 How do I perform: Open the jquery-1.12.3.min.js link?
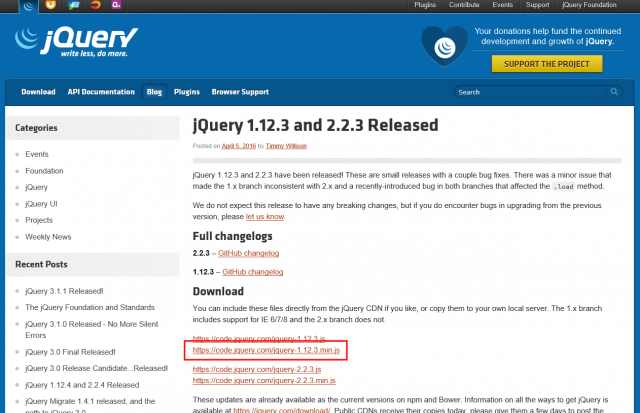pyautogui.click(x=266, y=350)
